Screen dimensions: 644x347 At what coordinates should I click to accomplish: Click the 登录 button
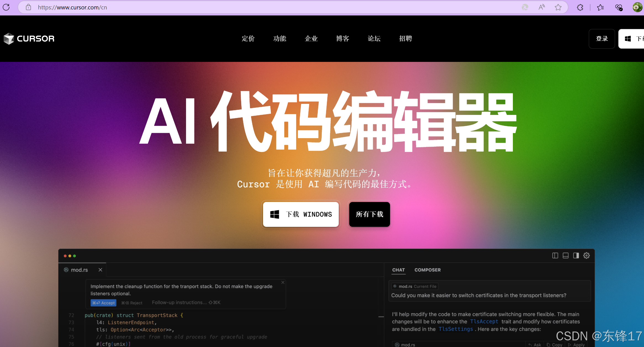tap(602, 39)
